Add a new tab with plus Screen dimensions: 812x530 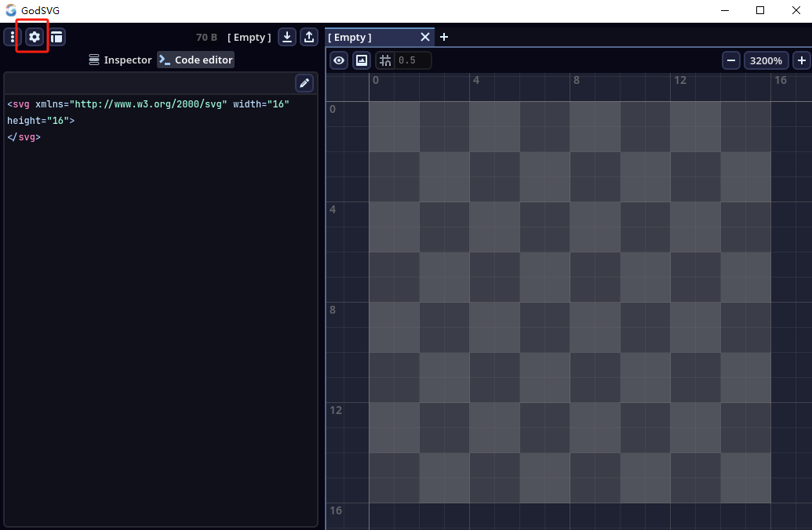pyautogui.click(x=444, y=37)
